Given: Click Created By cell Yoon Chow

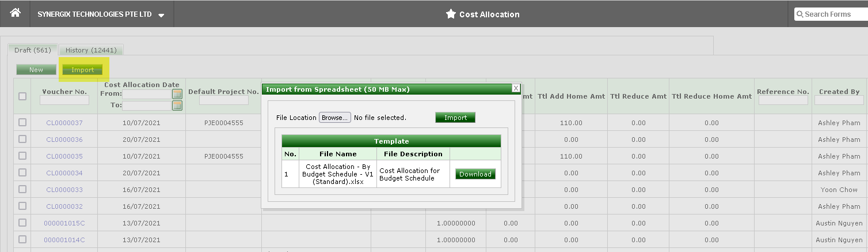Looking at the screenshot, I should (839, 190).
